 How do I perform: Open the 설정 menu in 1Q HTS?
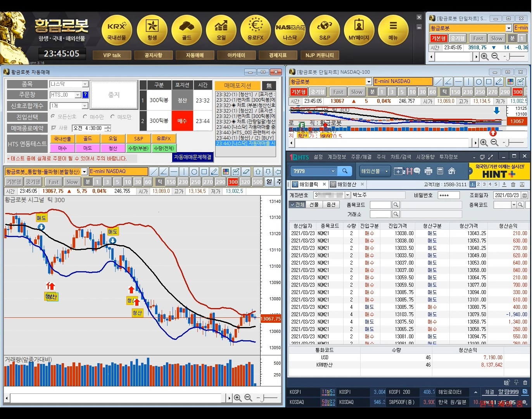[x=318, y=157]
